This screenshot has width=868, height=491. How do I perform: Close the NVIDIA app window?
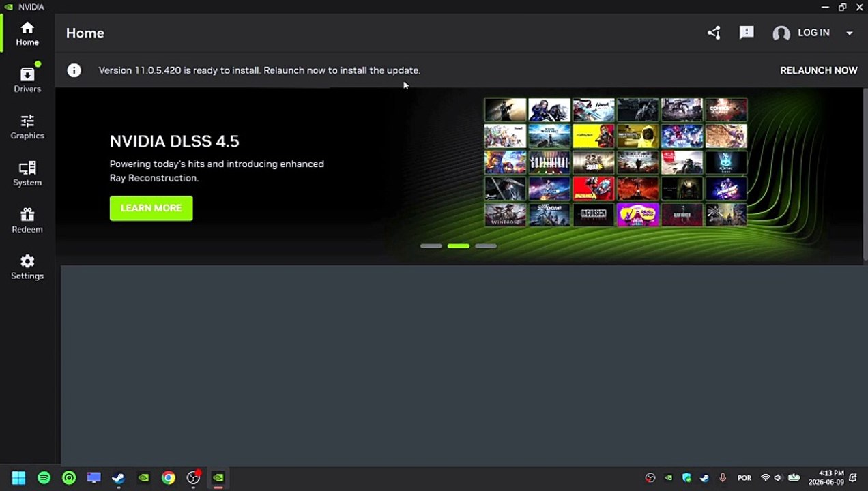point(859,7)
